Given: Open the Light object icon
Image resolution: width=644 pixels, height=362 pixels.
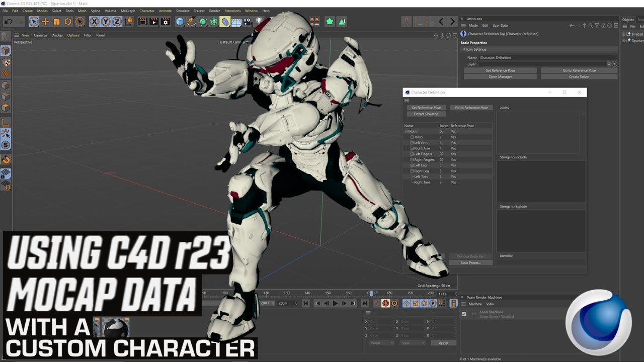Looking at the screenshot, I should (259, 22).
